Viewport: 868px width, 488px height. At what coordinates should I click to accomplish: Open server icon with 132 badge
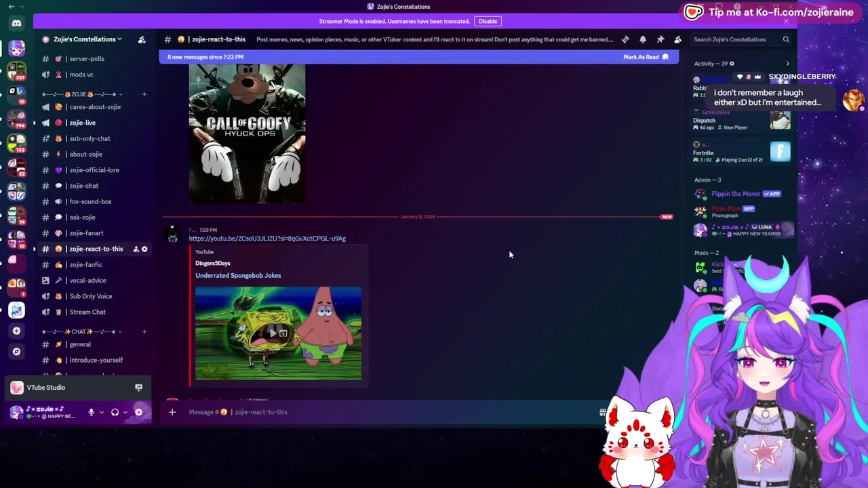[16, 142]
